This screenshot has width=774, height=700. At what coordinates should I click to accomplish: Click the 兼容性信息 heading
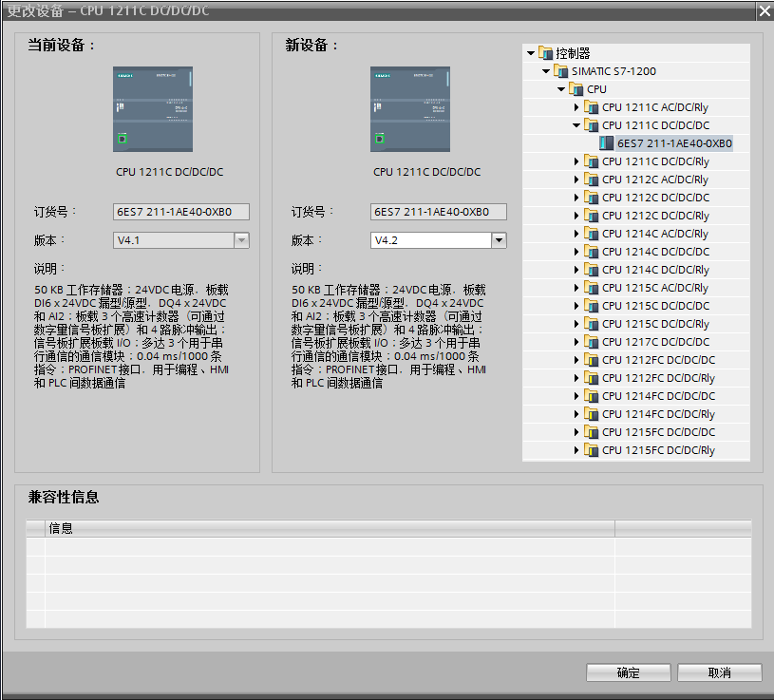pyautogui.click(x=64, y=497)
